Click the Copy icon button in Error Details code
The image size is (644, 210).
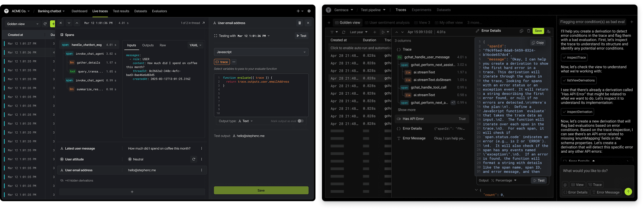538,43
